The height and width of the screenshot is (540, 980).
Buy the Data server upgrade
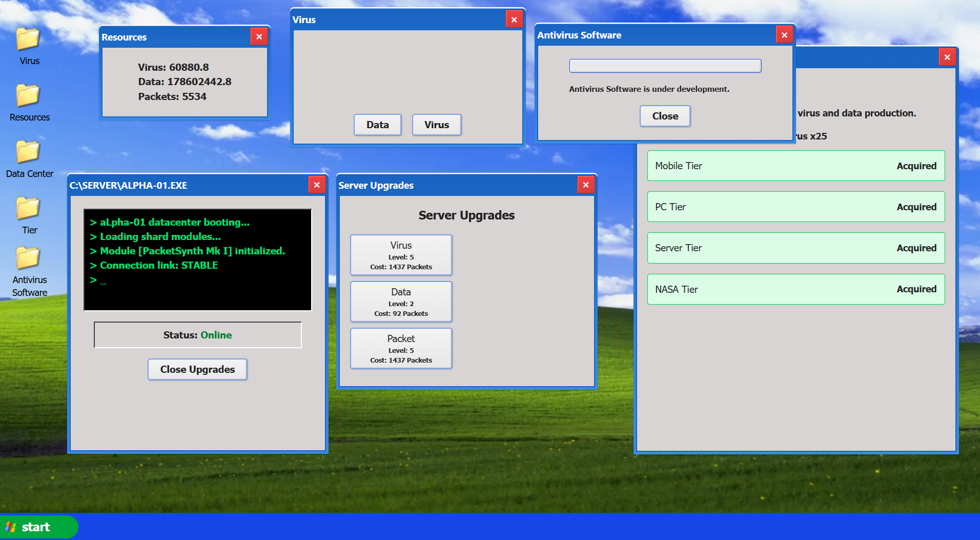pyautogui.click(x=401, y=302)
